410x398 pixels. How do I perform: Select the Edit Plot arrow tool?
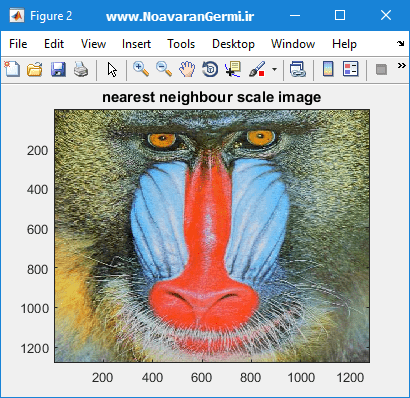coord(112,70)
